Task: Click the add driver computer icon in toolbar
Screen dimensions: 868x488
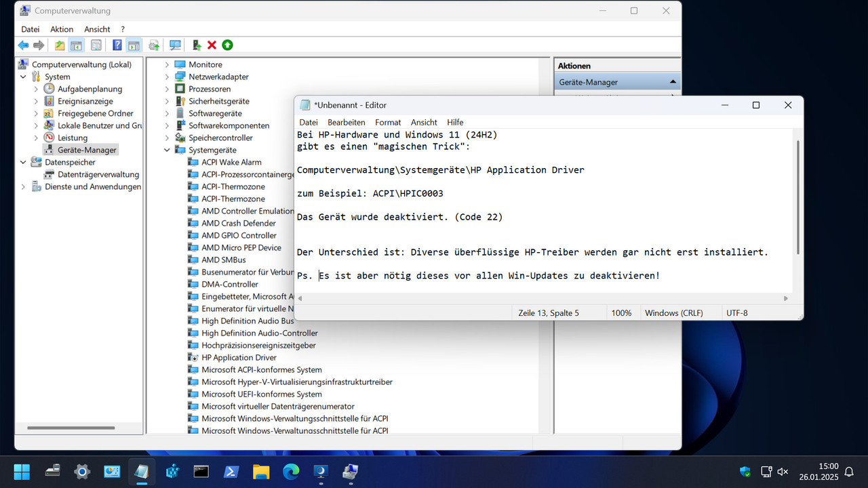Action: 197,45
